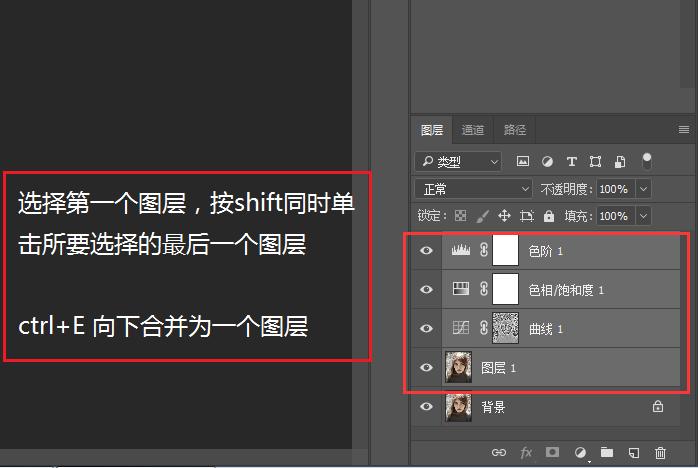Open the Layers panel menu icon
The width and height of the screenshot is (698, 468).
(684, 130)
